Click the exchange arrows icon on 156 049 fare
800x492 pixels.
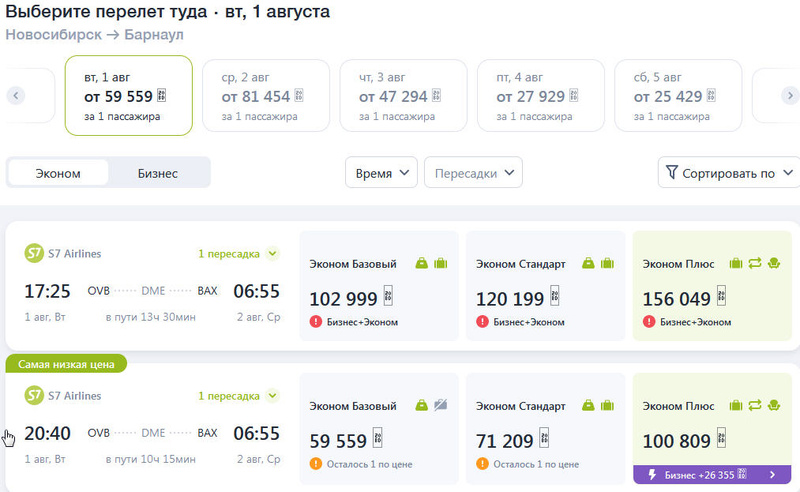tap(755, 263)
